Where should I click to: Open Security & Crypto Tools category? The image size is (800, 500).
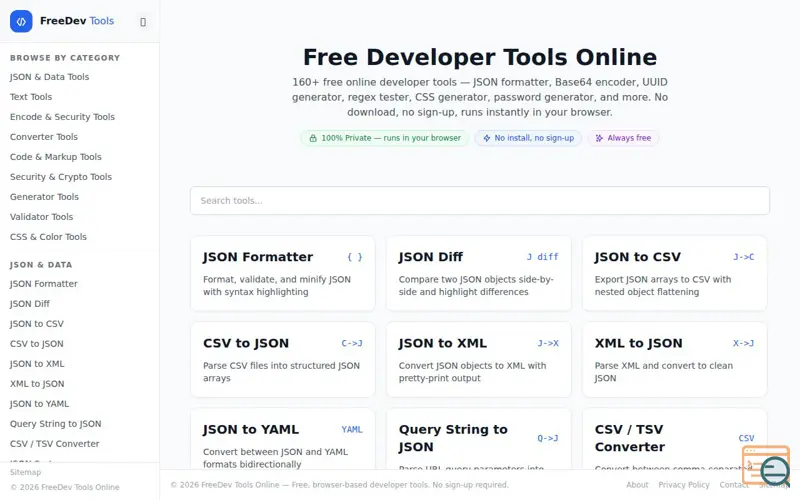61,177
